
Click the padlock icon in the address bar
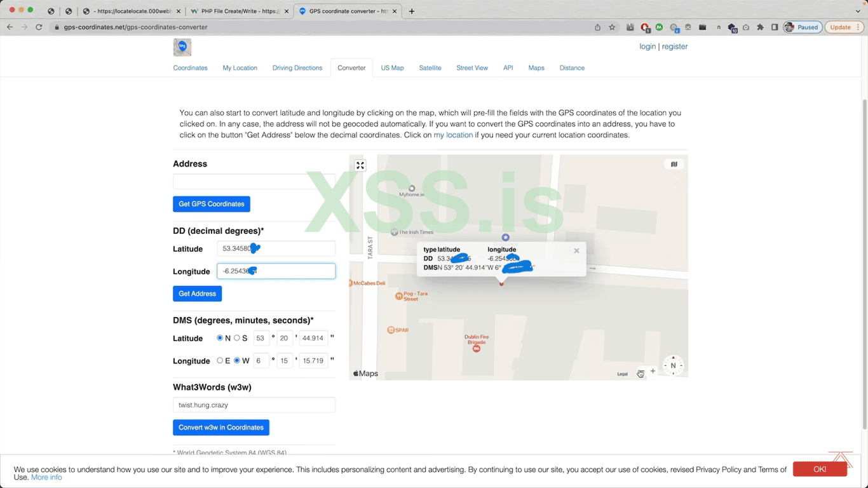(56, 27)
